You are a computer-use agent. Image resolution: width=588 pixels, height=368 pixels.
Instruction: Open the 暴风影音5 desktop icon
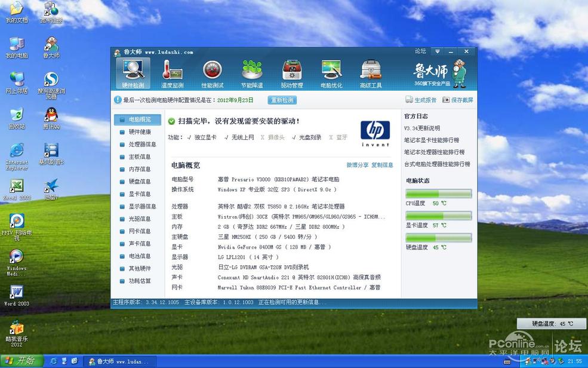[51, 154]
